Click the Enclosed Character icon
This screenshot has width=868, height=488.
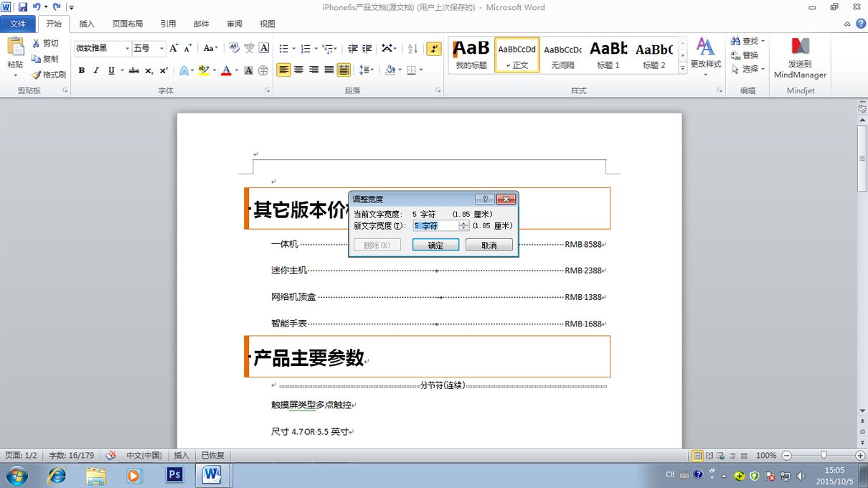pyautogui.click(x=263, y=70)
